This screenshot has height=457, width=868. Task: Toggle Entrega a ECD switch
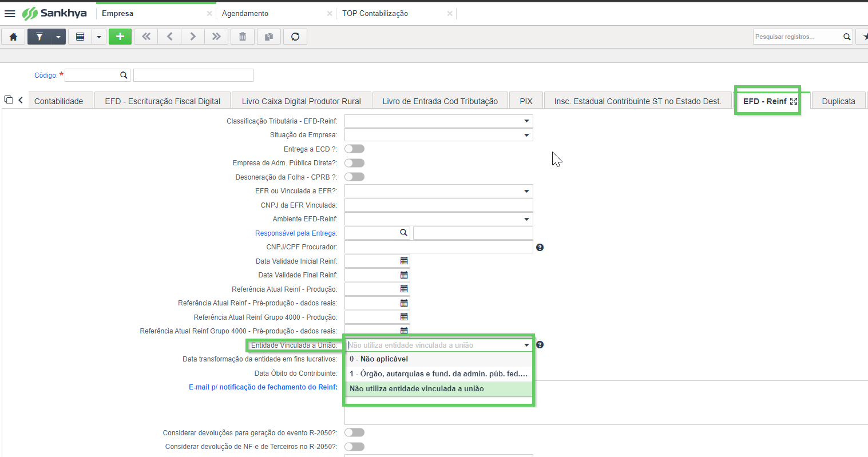[x=354, y=149]
